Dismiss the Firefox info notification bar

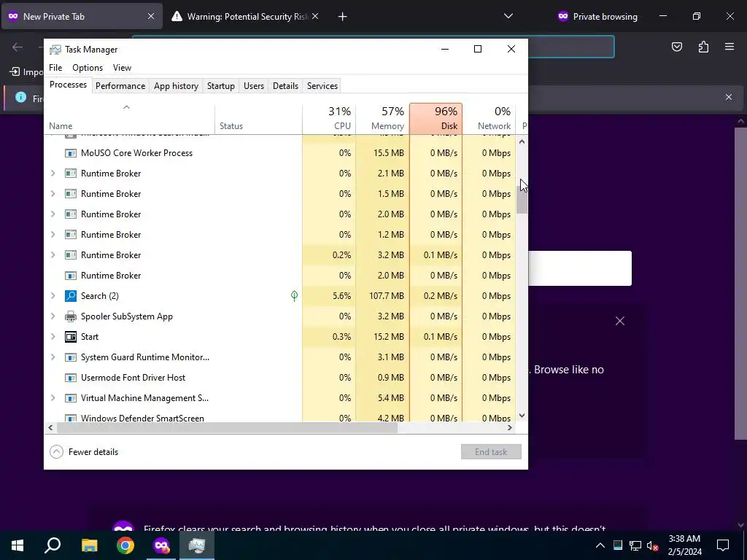[729, 97]
